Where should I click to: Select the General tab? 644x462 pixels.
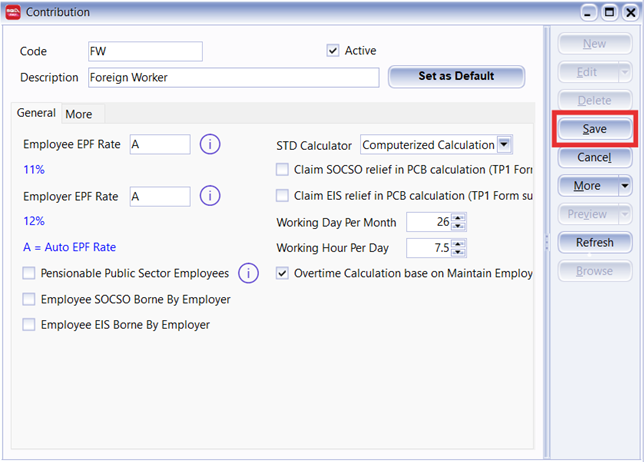(36, 113)
